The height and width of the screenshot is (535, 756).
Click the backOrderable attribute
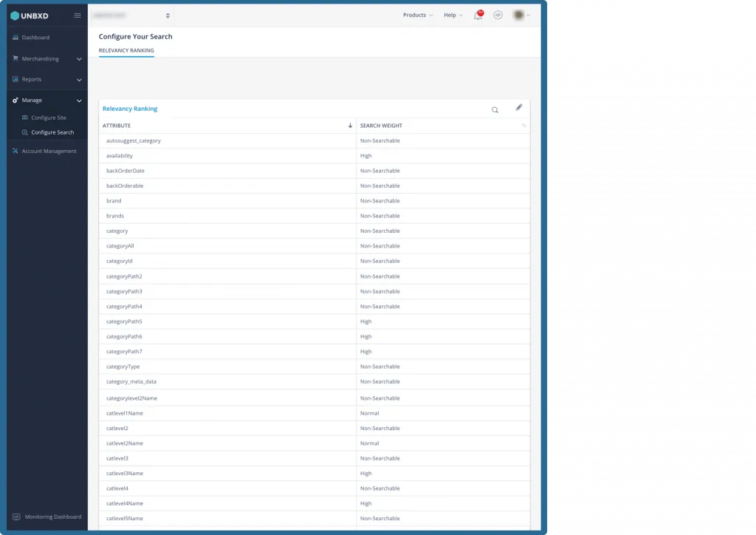[125, 185]
